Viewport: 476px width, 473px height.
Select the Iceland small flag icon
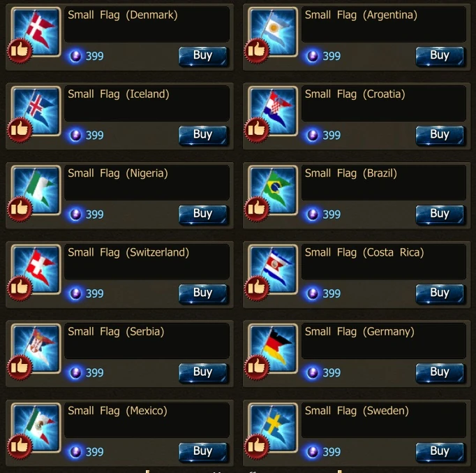(36, 111)
